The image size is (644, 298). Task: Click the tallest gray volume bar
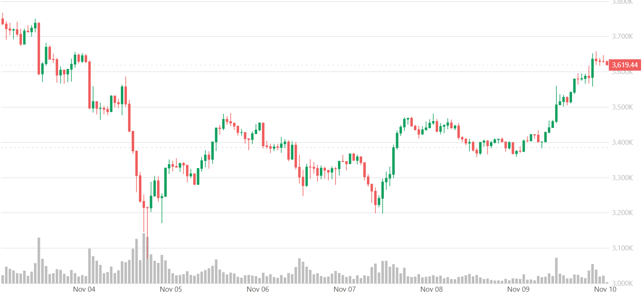click(144, 258)
